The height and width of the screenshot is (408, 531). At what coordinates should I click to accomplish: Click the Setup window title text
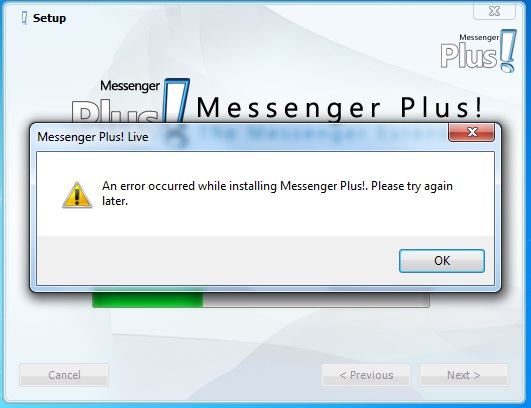click(x=49, y=18)
